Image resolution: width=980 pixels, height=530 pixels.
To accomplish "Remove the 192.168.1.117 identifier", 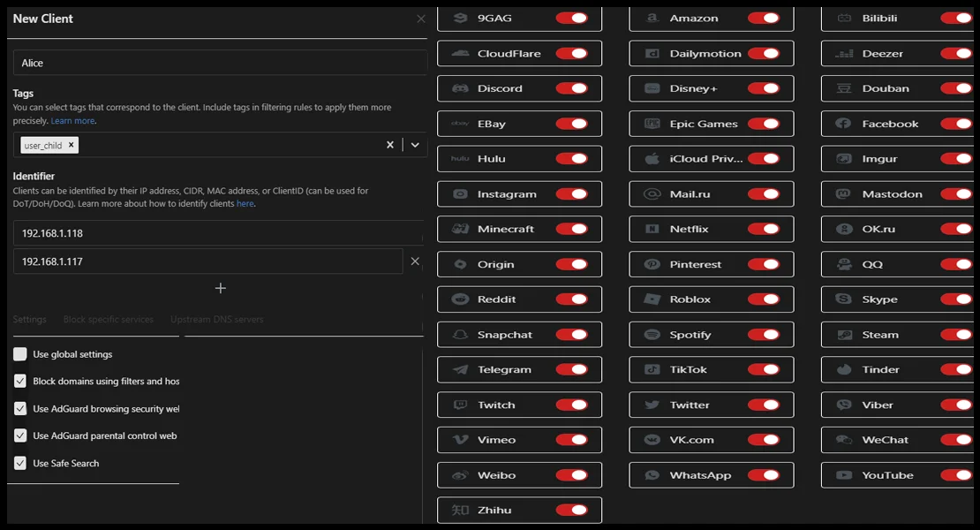I will tap(415, 261).
